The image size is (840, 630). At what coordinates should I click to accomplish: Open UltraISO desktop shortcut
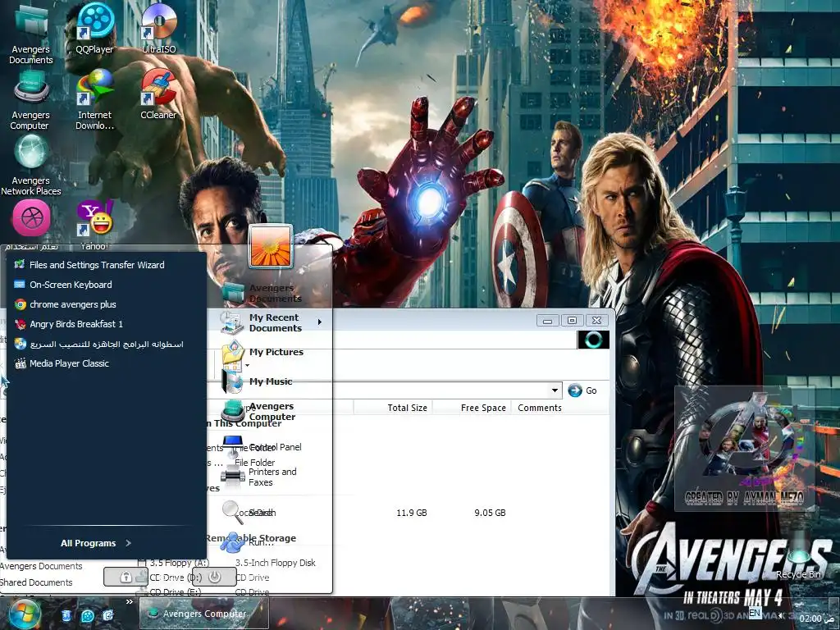[x=159, y=27]
